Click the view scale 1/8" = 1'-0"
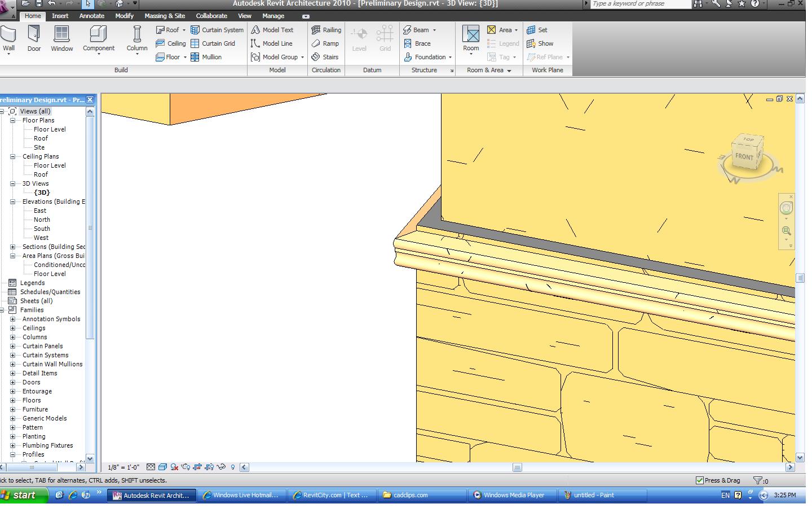 pyautogui.click(x=123, y=467)
